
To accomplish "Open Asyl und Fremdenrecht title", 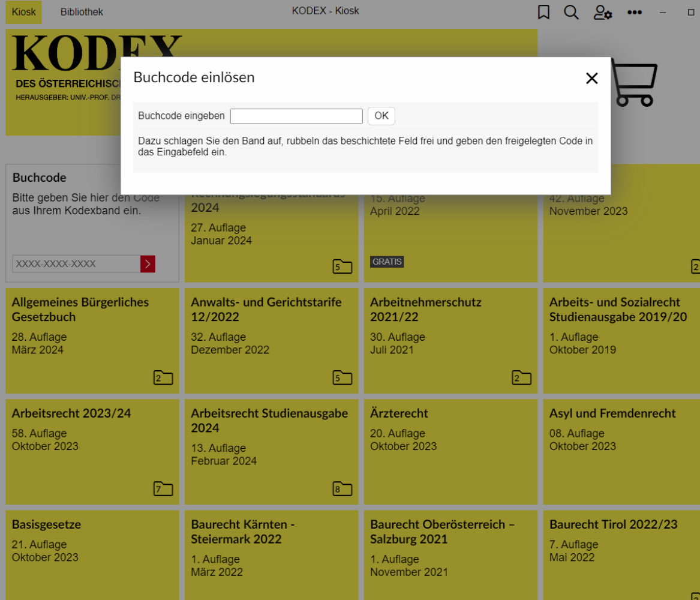I will point(612,413).
